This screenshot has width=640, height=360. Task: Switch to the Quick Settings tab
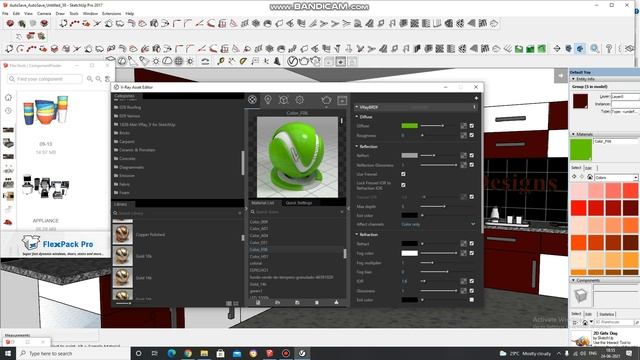click(x=299, y=203)
